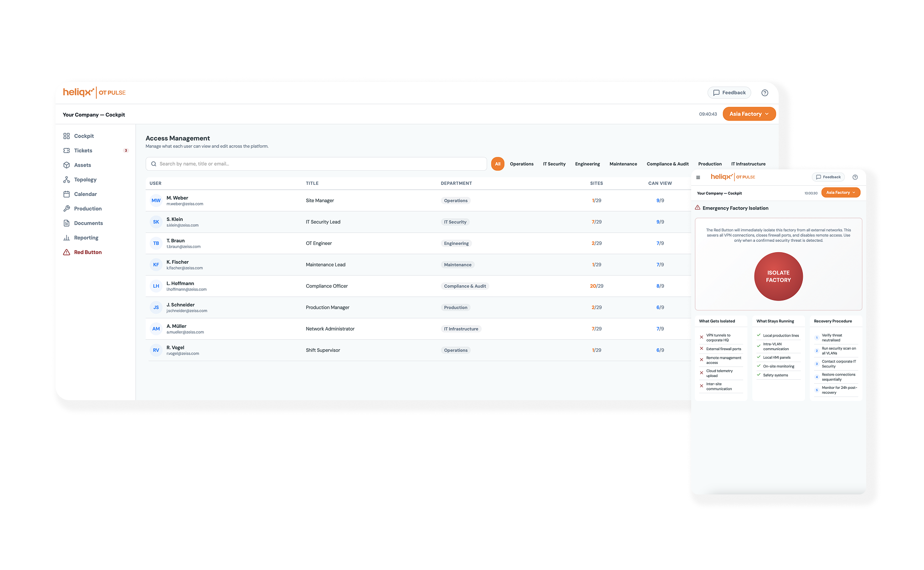Click the search by name input field
The width and height of the screenshot is (924, 570).
[x=316, y=164]
